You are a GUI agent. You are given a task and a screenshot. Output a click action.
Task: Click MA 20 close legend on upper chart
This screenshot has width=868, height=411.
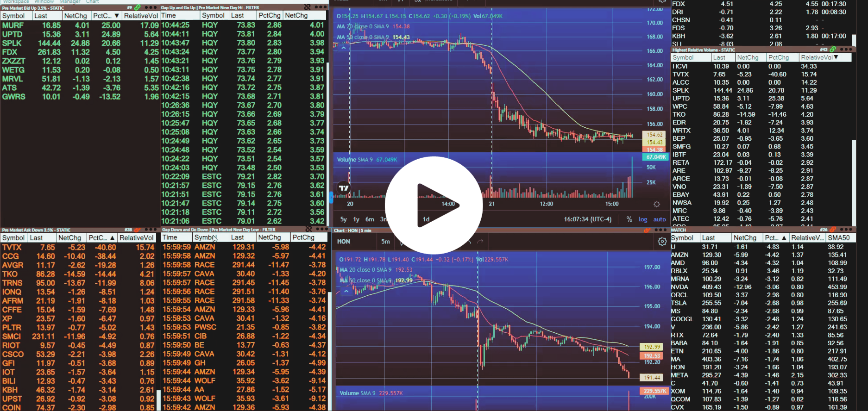[373, 26]
